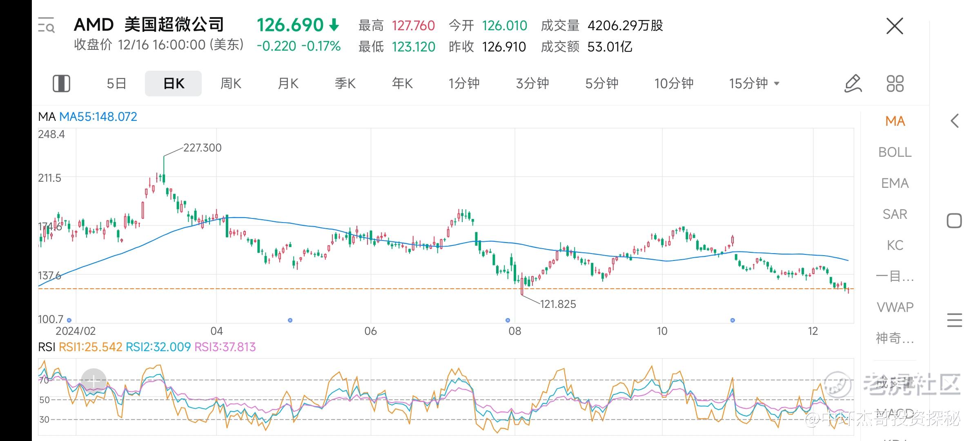Select the 1分钟 interval
980x441 pixels.
pos(464,83)
